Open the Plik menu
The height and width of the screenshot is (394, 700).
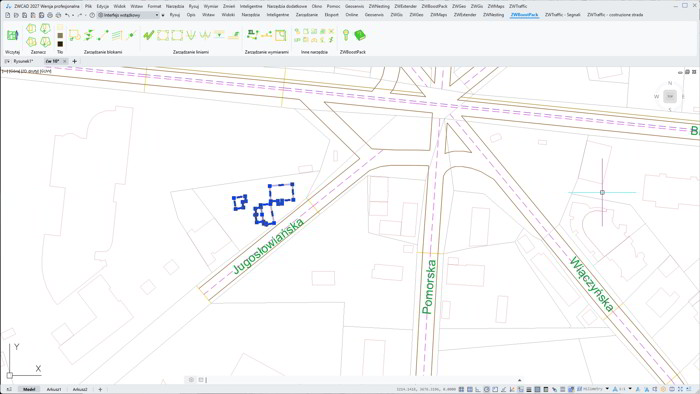tap(88, 6)
